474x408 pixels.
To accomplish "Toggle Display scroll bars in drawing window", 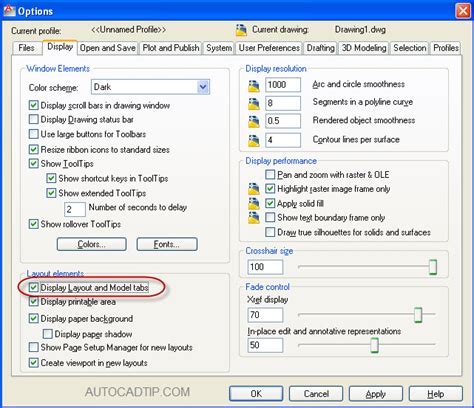I will tap(33, 106).
